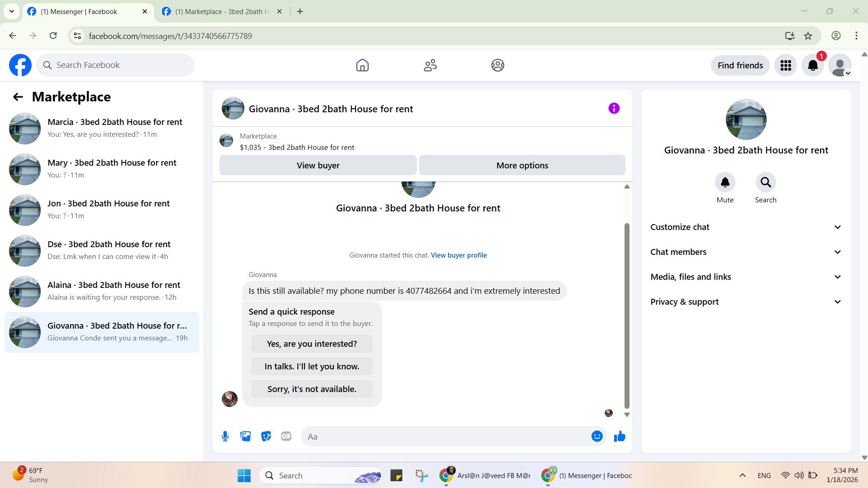Click the browser address bar URL
868x488 pixels.
[170, 36]
